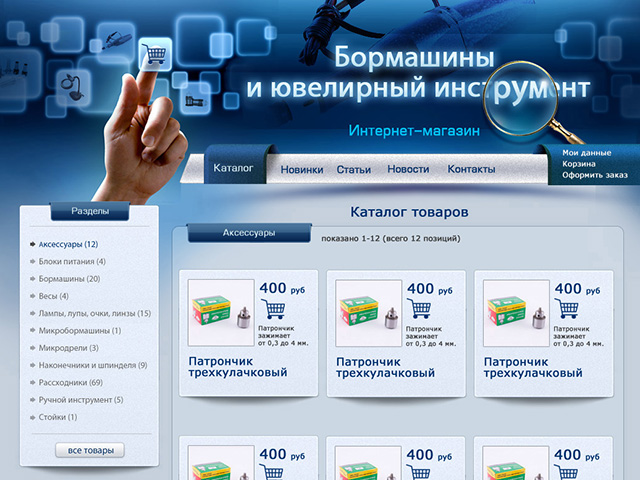Click the small machine icon below the hand
Screen dimensions: 640x480
195,99
